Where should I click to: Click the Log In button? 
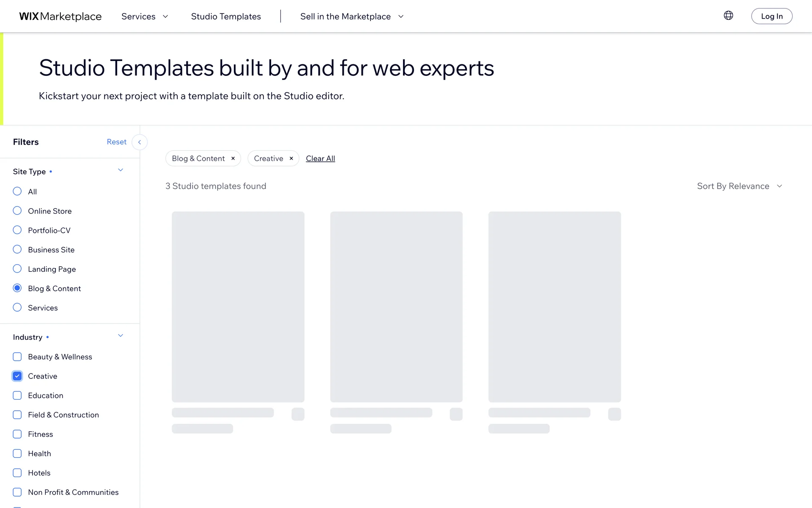771,17
